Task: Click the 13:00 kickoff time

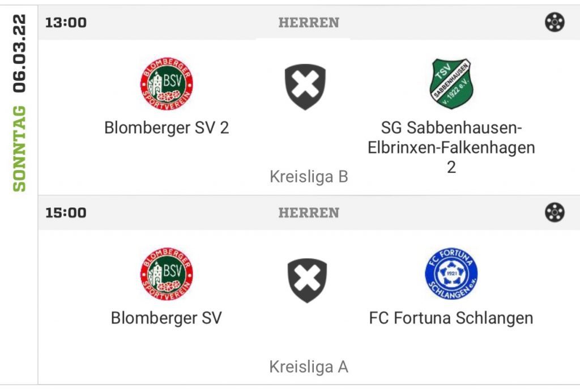Action: (x=66, y=23)
